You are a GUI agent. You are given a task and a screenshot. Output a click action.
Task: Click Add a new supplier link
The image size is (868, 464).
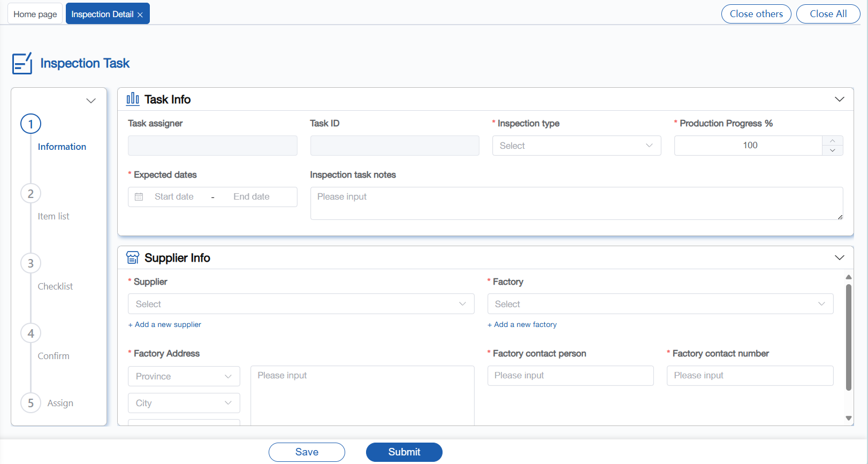click(165, 324)
